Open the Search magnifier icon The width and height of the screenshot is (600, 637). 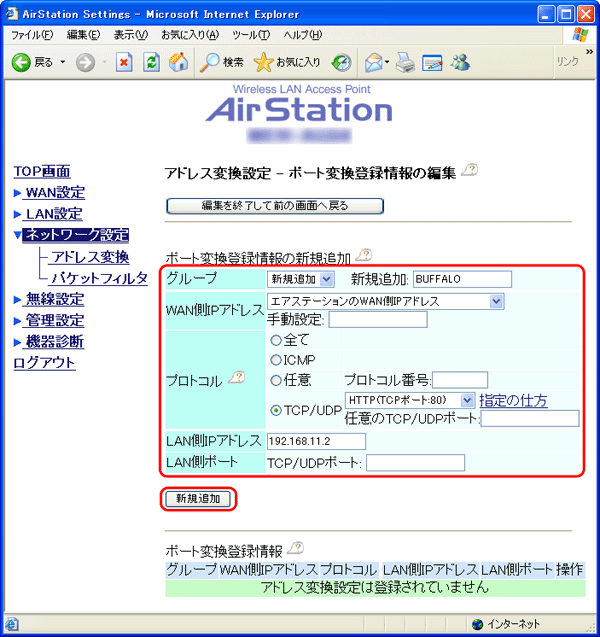coord(210,63)
